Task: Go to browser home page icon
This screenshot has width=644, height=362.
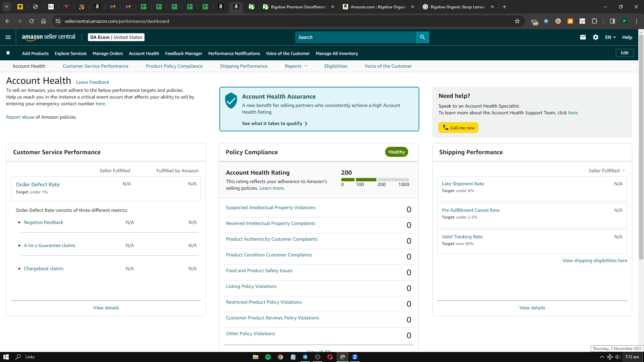Action: point(44,21)
